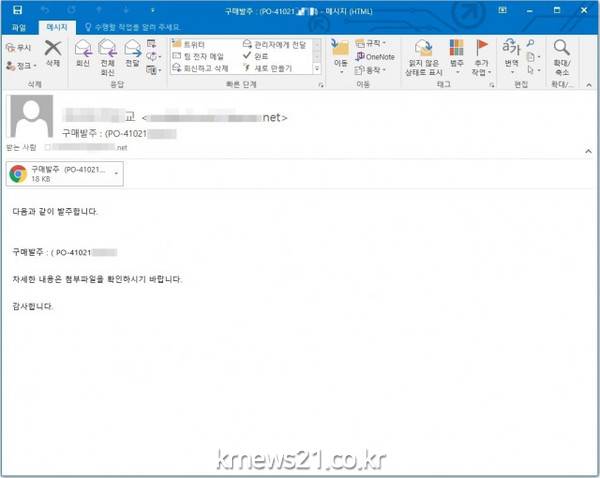
Task: Reply to the message with 회신
Action: click(83, 53)
